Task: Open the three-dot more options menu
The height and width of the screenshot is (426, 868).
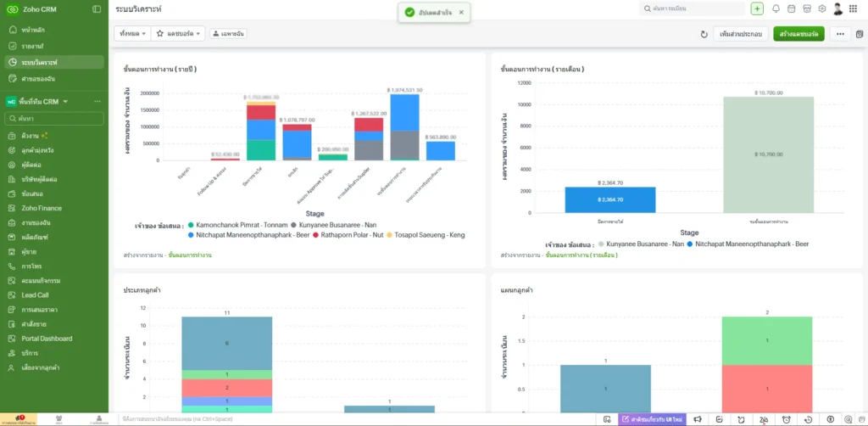Action: (x=840, y=34)
